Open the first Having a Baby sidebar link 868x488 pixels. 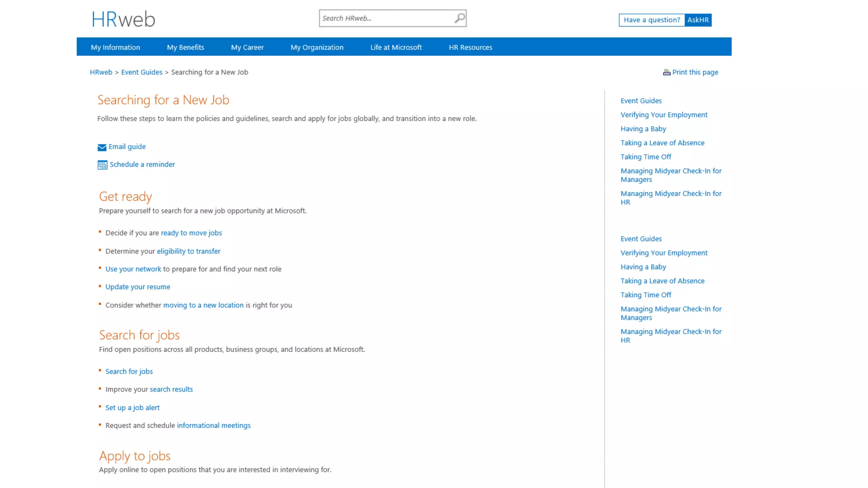[x=643, y=129]
